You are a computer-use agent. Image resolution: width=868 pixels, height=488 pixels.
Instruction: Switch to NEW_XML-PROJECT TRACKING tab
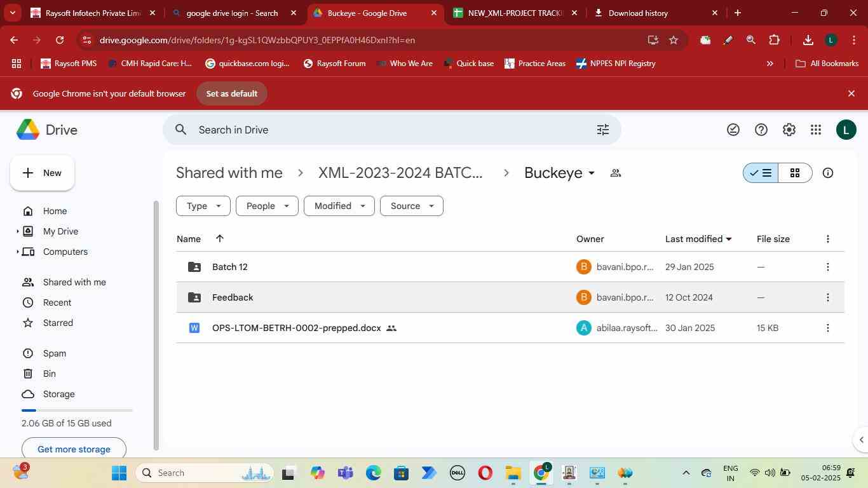tap(515, 13)
